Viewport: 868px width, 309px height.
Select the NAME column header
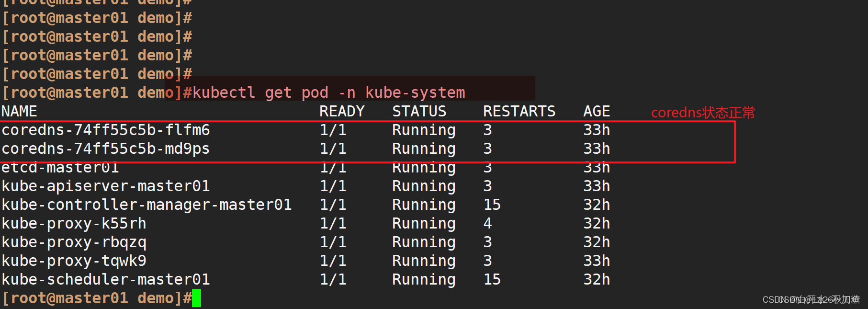(19, 111)
